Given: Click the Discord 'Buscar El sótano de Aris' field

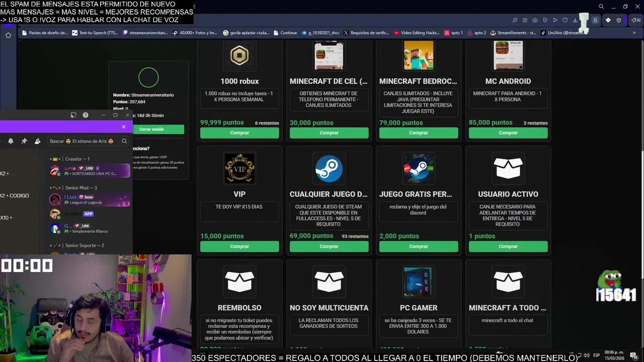Looking at the screenshot, I should (x=89, y=141).
